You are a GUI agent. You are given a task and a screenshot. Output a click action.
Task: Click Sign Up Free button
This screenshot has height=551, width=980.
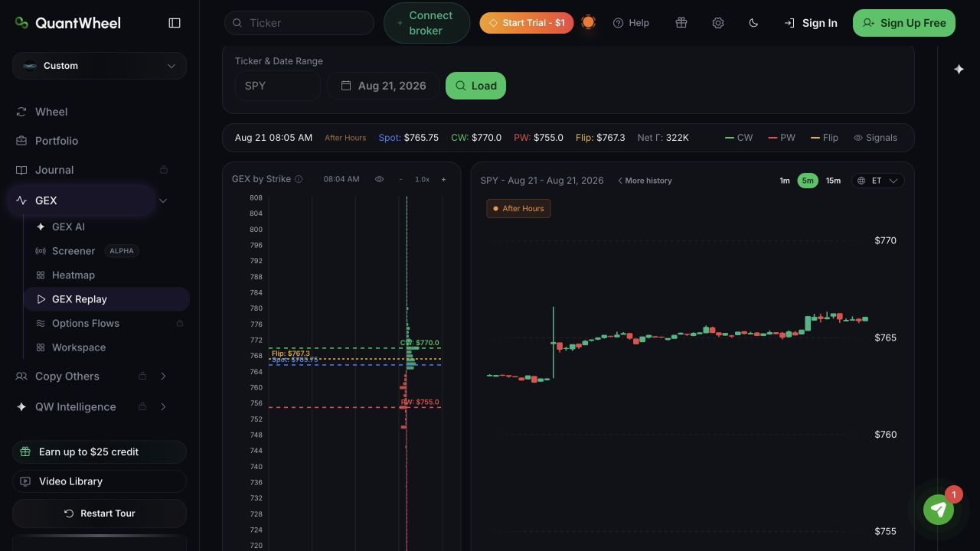tap(904, 23)
